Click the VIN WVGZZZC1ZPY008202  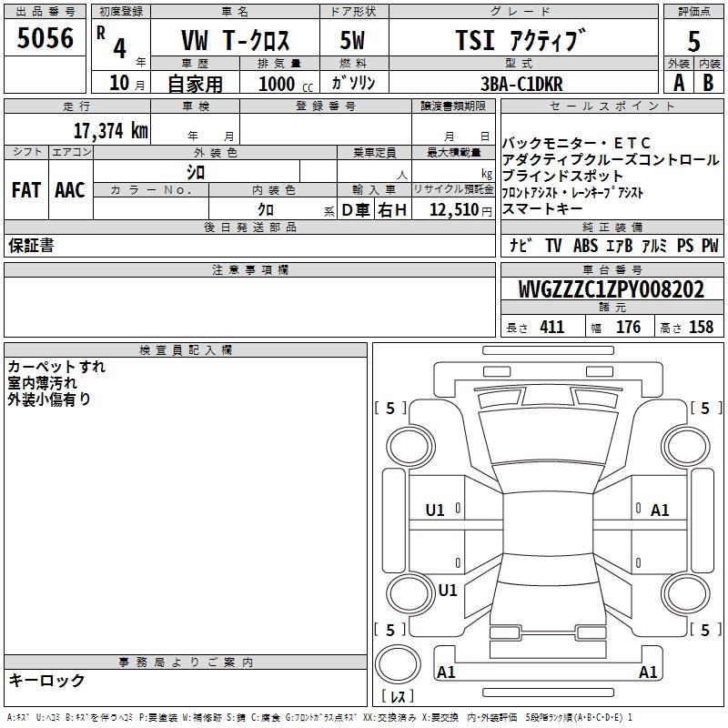(611, 289)
